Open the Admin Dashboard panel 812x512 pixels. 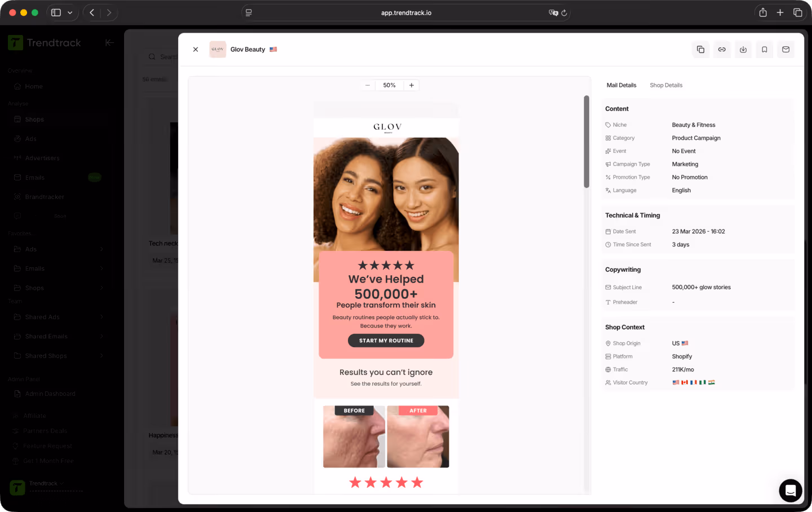(50, 393)
